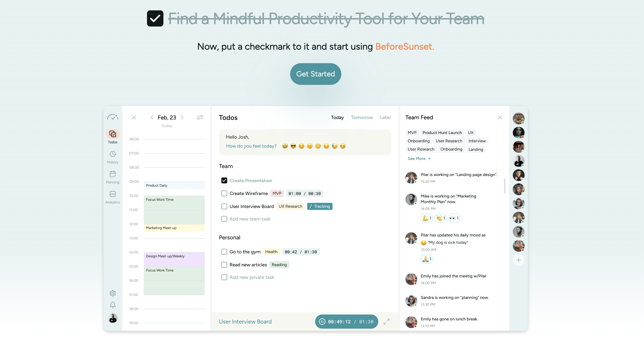Image resolution: width=644 pixels, height=338 pixels.
Task: Click the sync/transfer icon next to Feb 23
Action: tap(199, 117)
